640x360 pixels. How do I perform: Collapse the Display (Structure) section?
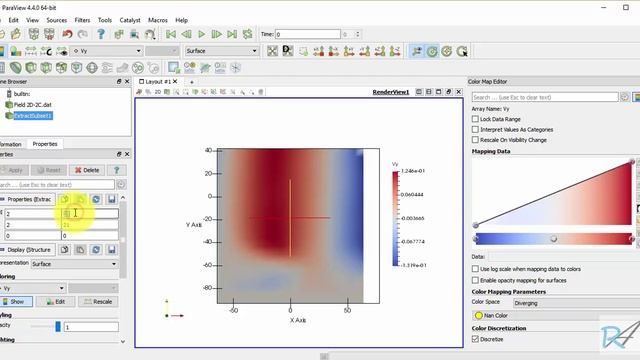pos(27,249)
